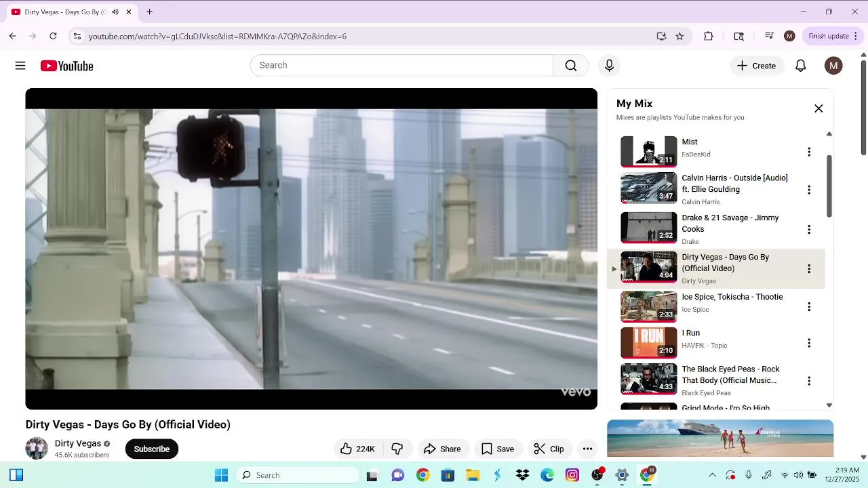The width and height of the screenshot is (868, 488).
Task: Go to the YouTube home logo
Action: pos(66,66)
